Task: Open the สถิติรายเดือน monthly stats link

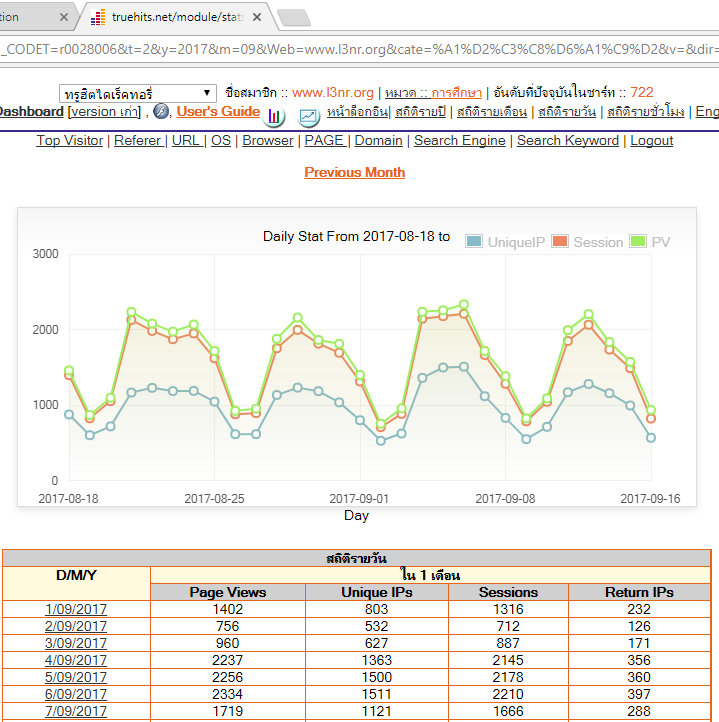Action: click(491, 111)
